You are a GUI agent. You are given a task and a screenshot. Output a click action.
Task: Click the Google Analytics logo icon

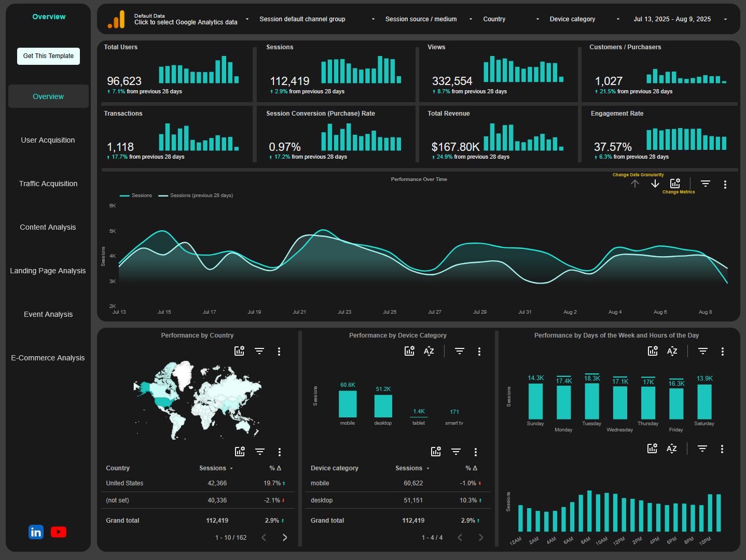coord(116,19)
